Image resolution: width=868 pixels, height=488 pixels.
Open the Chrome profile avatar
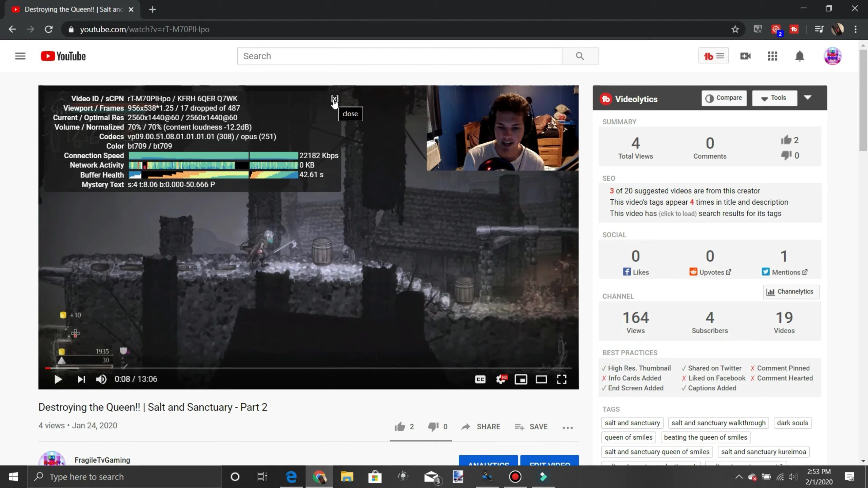point(837,29)
